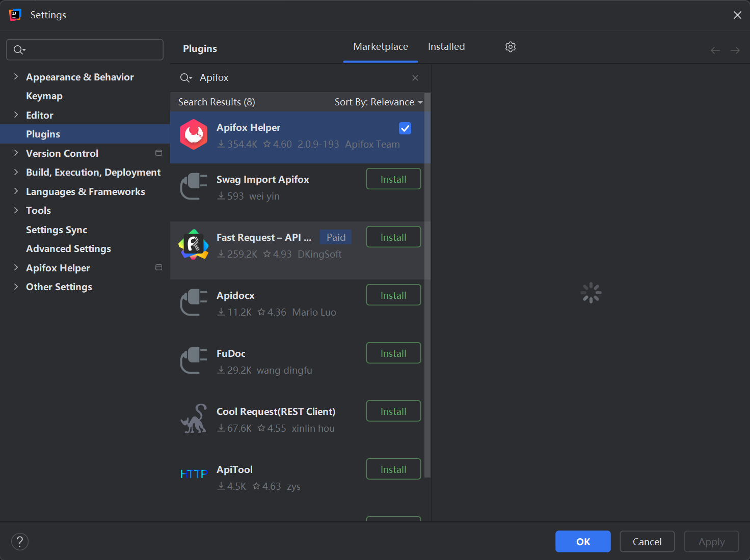Focus the plugin search field containing Apifox
750x560 pixels.
pos(301,78)
